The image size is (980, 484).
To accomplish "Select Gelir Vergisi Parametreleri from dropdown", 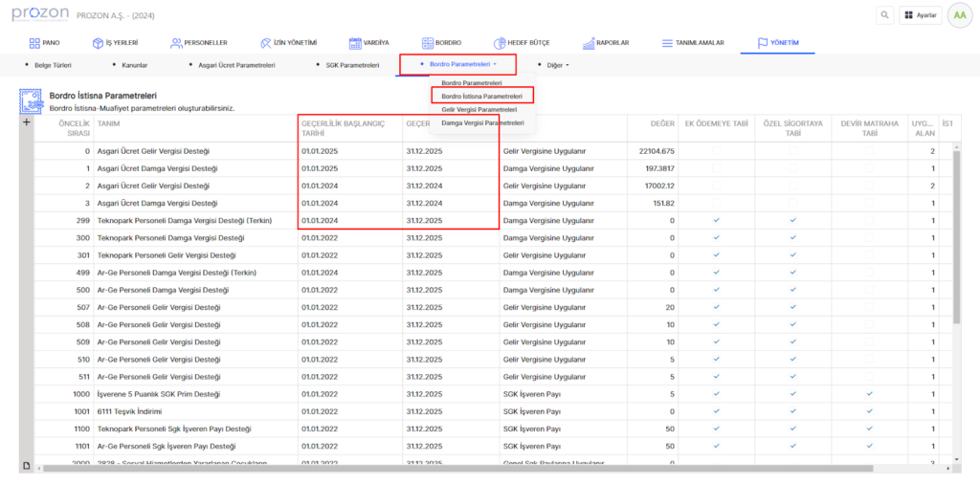I will pyautogui.click(x=479, y=110).
